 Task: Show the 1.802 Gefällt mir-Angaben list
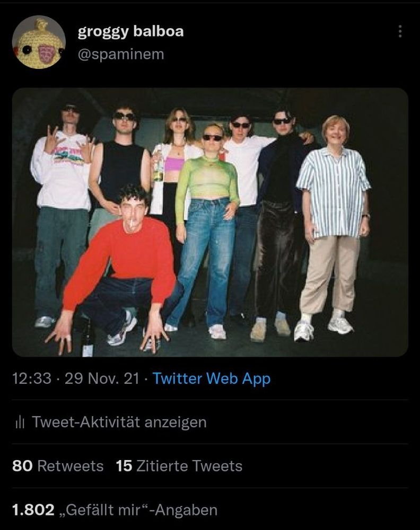(x=115, y=509)
